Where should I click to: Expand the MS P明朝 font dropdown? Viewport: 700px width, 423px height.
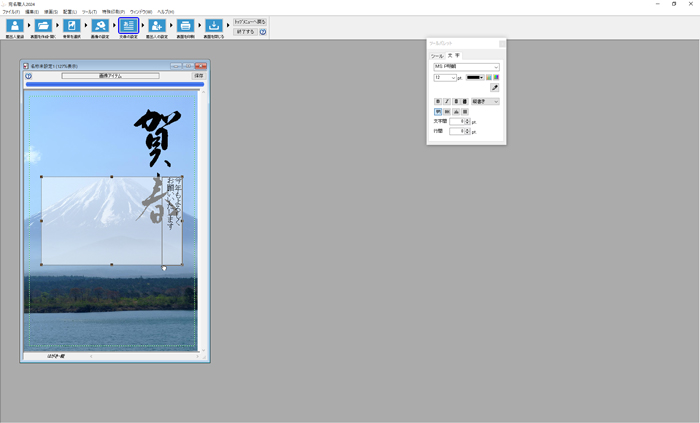click(496, 67)
